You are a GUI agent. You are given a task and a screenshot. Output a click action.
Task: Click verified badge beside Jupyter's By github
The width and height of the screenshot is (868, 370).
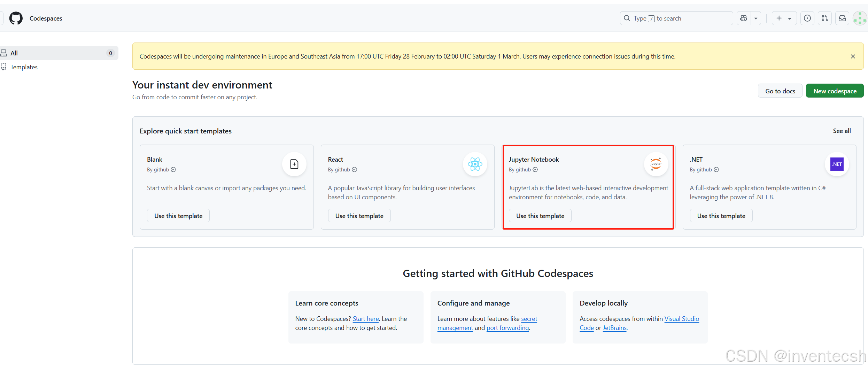click(x=535, y=170)
